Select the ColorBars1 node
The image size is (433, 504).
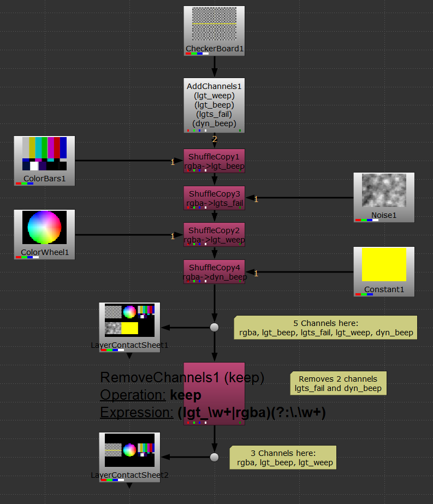click(44, 161)
